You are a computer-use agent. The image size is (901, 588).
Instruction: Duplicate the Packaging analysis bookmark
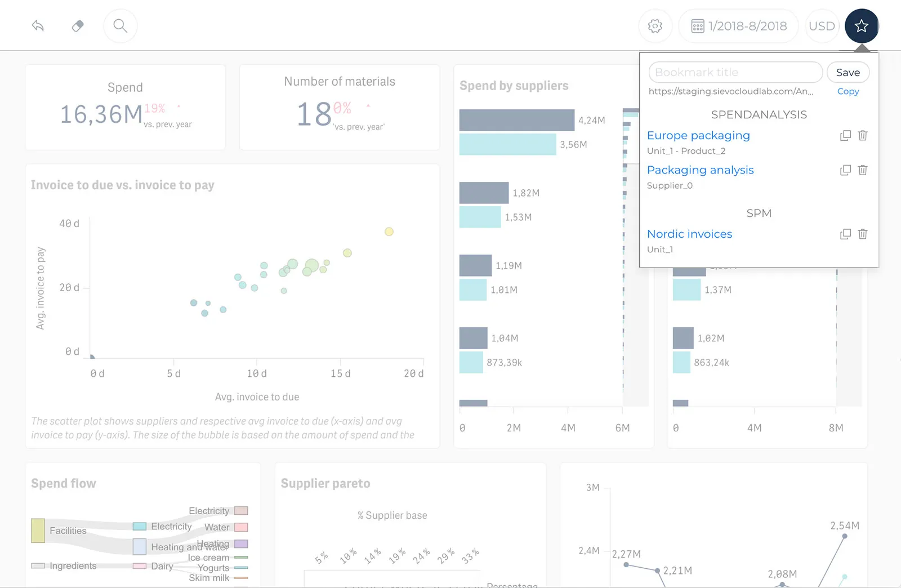(x=845, y=170)
